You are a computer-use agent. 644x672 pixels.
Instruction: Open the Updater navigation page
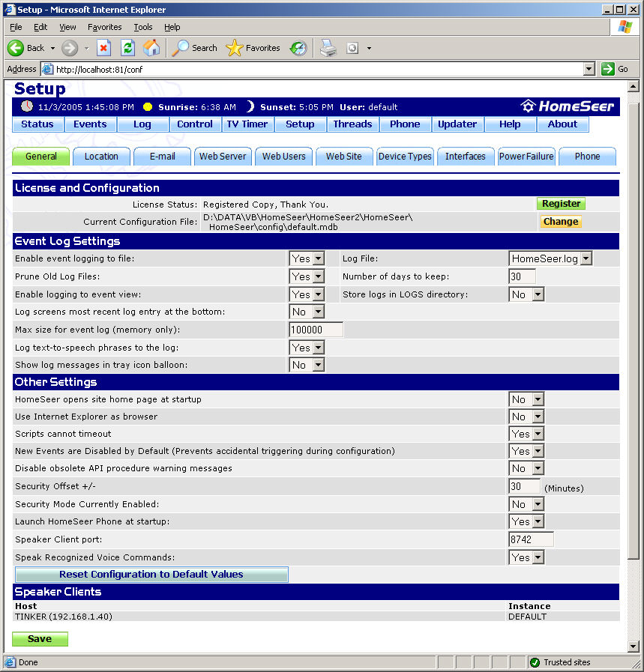click(457, 124)
